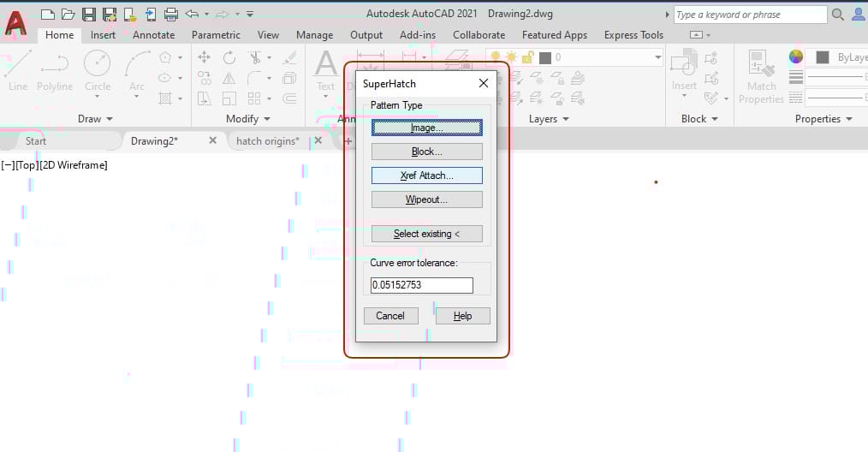Select the Erase tool
Image resolution: width=868 pixels, height=452 pixels.
(x=289, y=57)
